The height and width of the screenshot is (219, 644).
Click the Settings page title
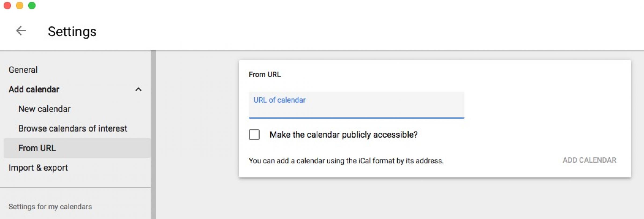[x=72, y=31]
